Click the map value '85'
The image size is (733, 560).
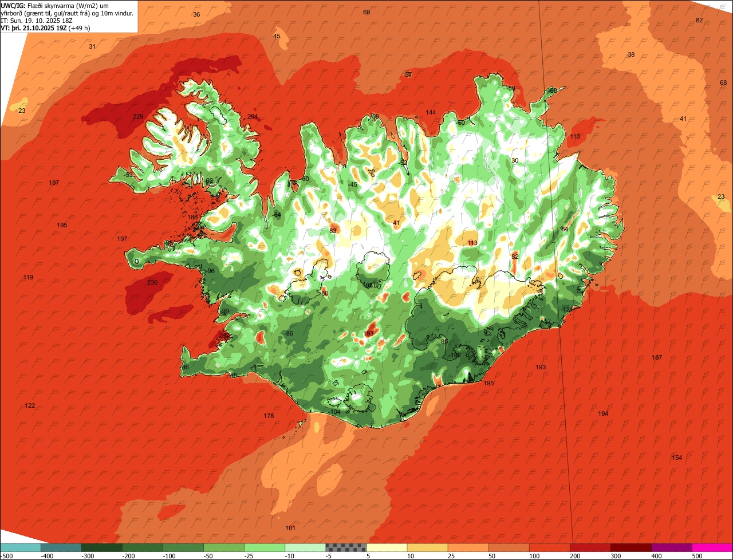click(x=444, y=341)
